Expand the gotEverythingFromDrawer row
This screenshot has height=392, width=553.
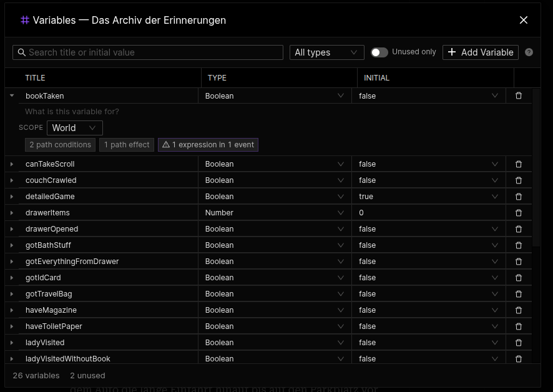(x=12, y=262)
